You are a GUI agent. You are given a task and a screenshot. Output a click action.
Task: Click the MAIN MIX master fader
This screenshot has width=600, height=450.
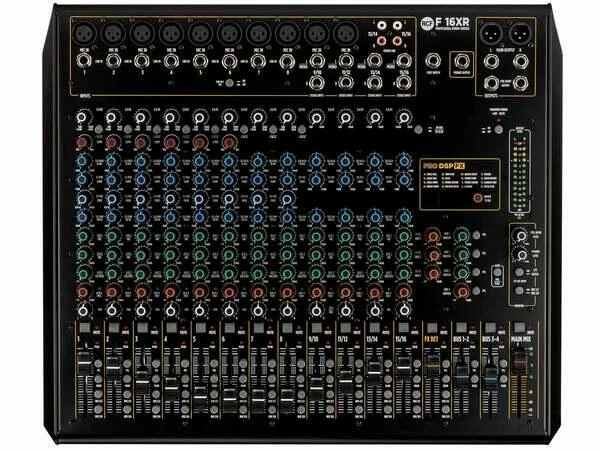click(519, 362)
